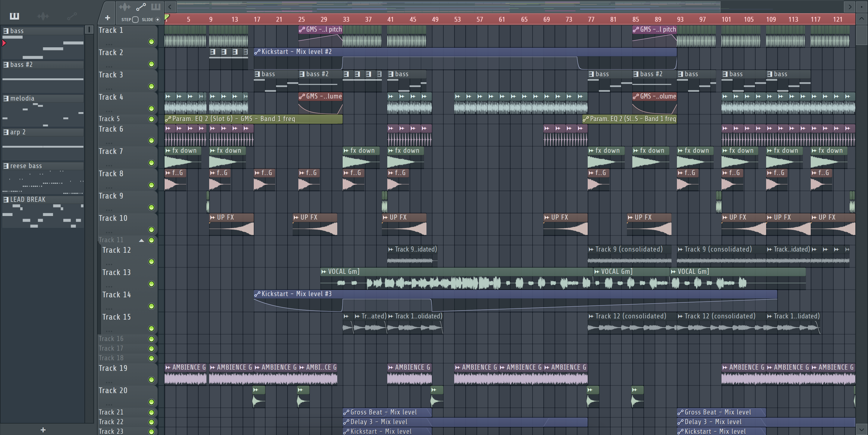Image resolution: width=868 pixels, height=435 pixels.
Task: Open the Param. EQ 2 (Slot 6) clip menu
Action: (168, 119)
